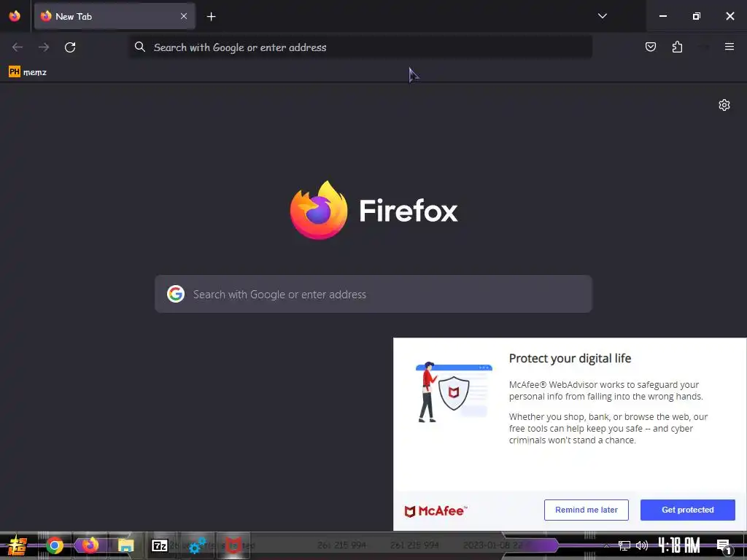Click the Get protected button

[x=687, y=510]
